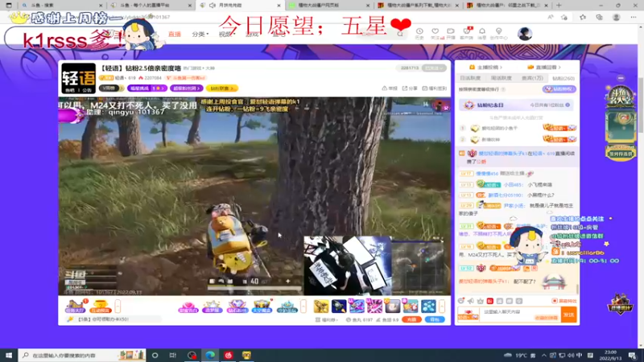This screenshot has height=362, width=644.
Task: Open the 幅星挑战 purple badge button
Action: coord(147,88)
